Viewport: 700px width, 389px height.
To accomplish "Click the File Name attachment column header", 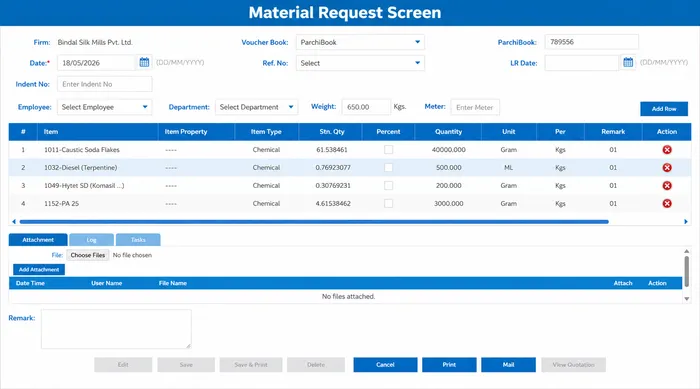I will 173,283.
